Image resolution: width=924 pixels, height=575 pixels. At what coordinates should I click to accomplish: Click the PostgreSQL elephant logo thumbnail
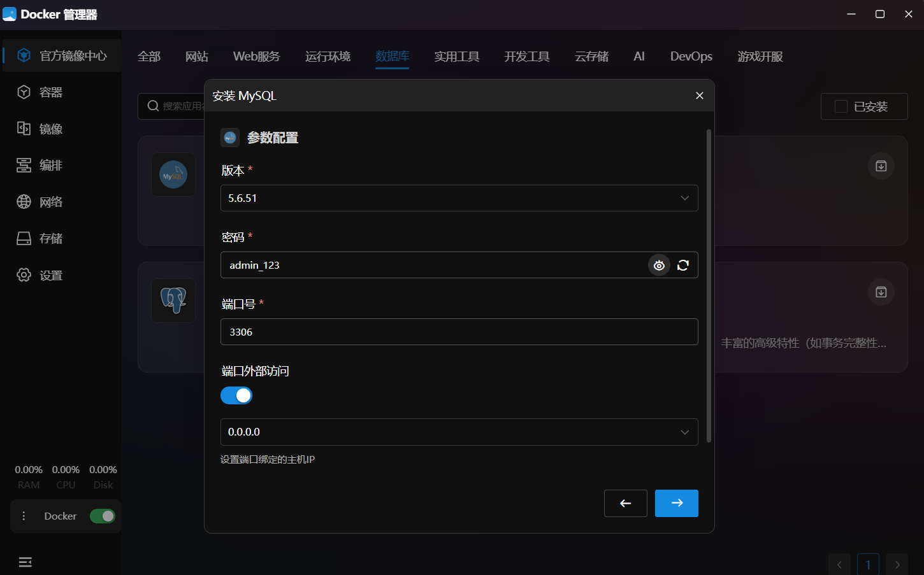(x=173, y=300)
